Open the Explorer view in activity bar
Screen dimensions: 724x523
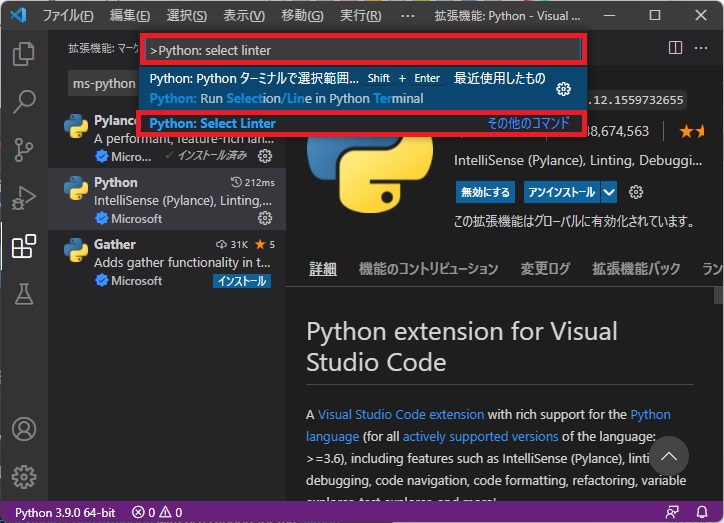(x=23, y=54)
